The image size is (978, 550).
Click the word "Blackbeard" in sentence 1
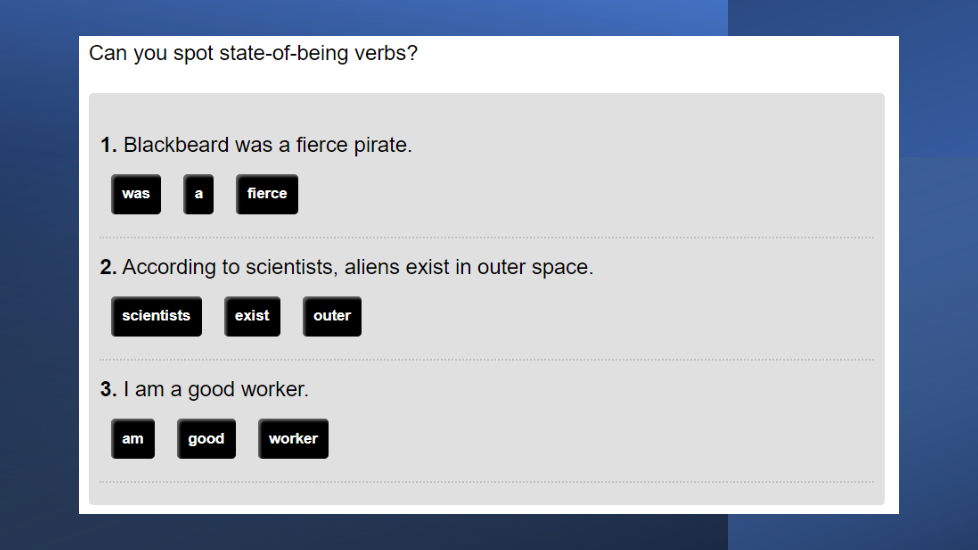(x=176, y=145)
